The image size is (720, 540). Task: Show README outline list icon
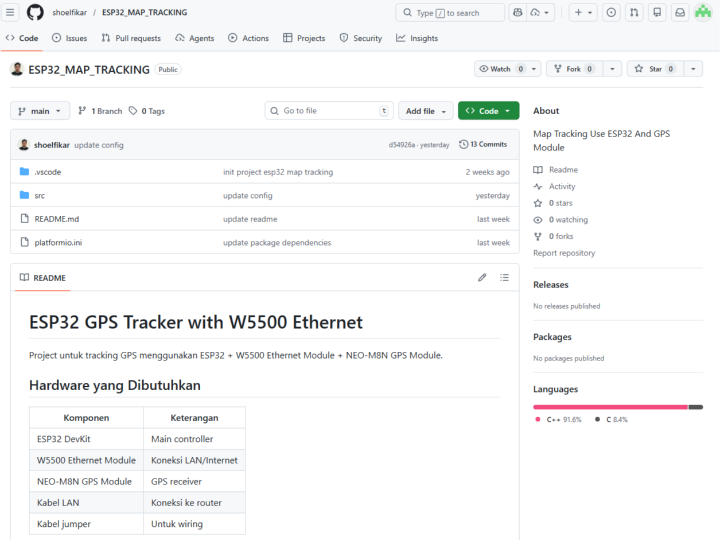(x=504, y=277)
